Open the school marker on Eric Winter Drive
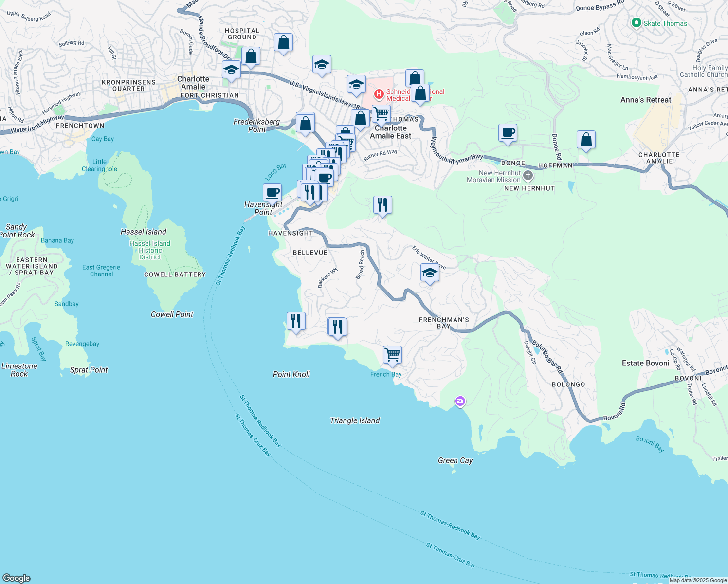 click(430, 274)
